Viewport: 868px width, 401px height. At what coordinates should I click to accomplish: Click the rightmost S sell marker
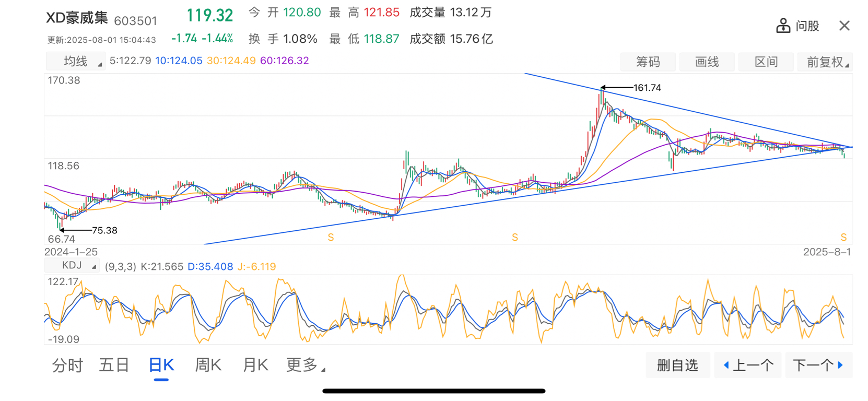843,238
